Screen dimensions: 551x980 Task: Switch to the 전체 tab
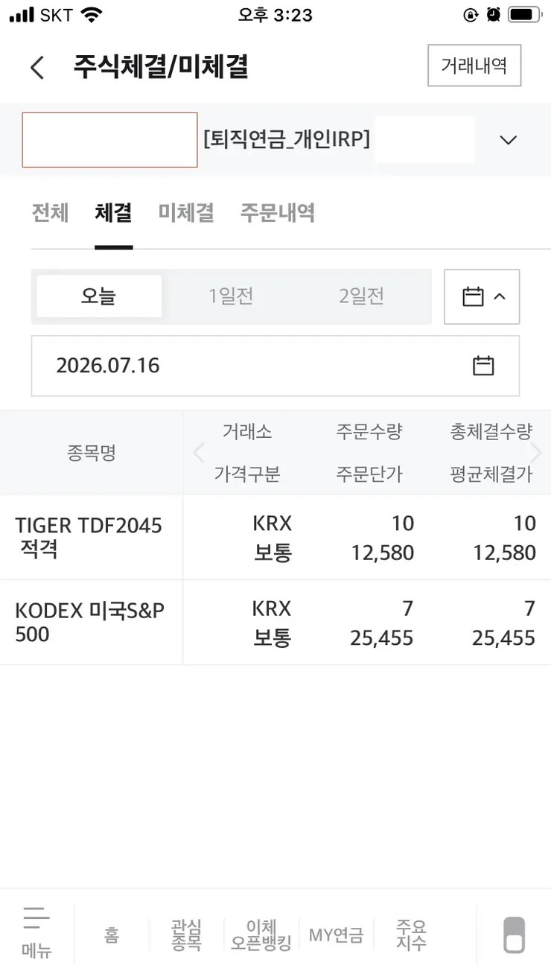[x=50, y=213]
